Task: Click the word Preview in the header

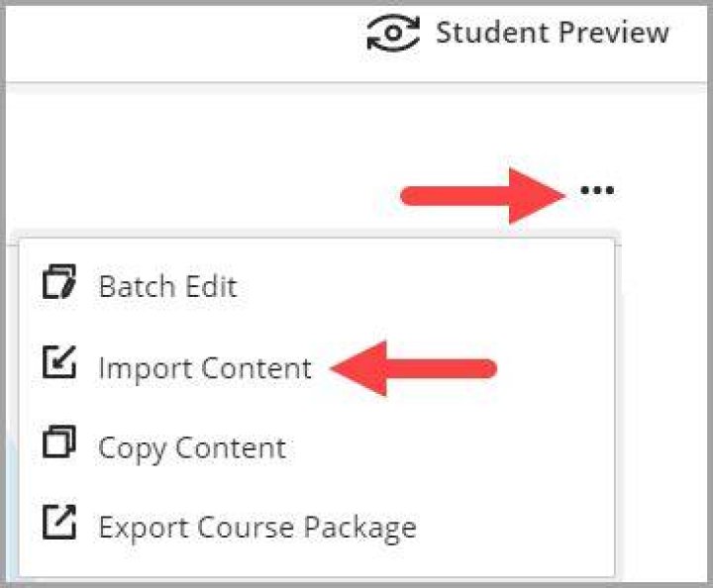Action: tap(613, 33)
